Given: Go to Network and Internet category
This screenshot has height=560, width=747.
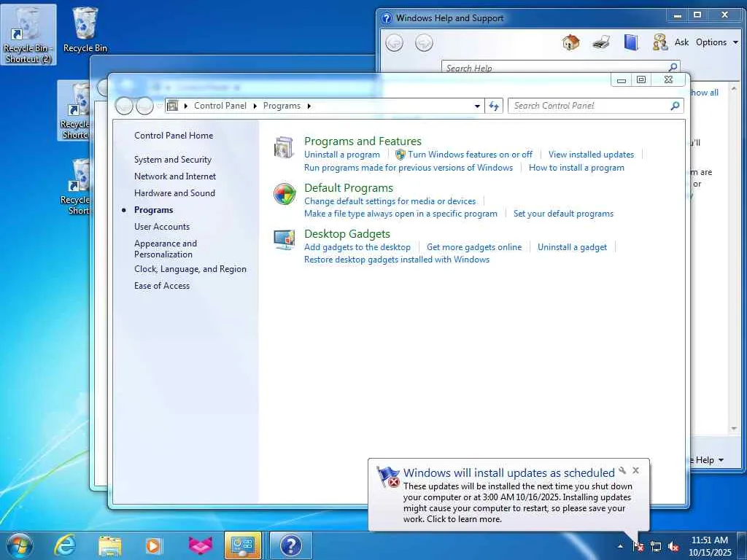Looking at the screenshot, I should pos(175,176).
